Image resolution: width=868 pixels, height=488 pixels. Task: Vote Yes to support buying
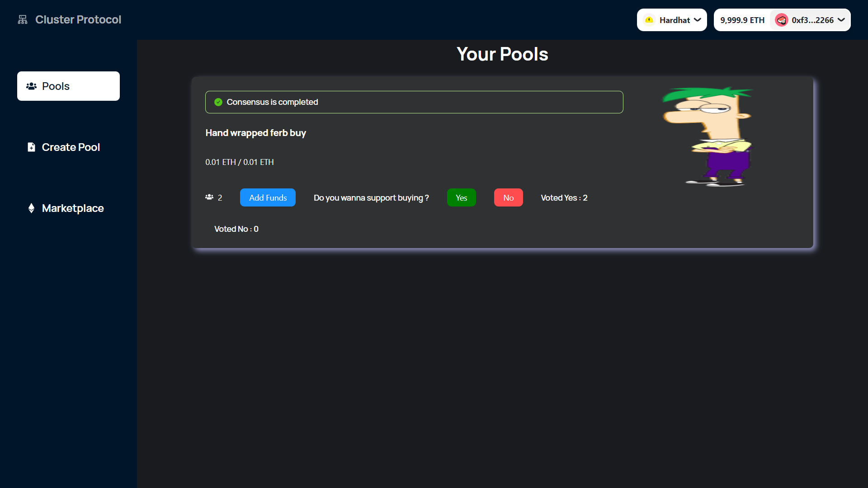(461, 197)
